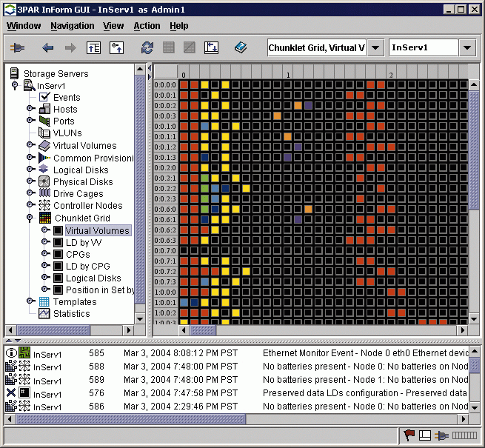The width and height of the screenshot is (485, 448).
Task: Expand the Hosts tree node
Action: (x=30, y=109)
